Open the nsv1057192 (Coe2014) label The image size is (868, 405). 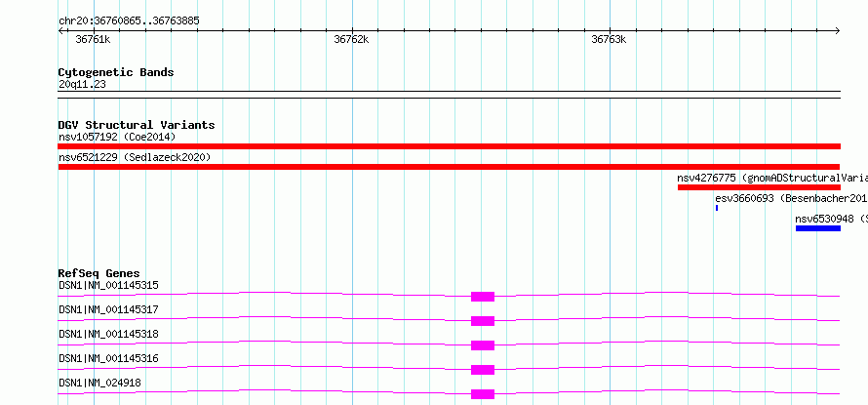pyautogui.click(x=117, y=137)
